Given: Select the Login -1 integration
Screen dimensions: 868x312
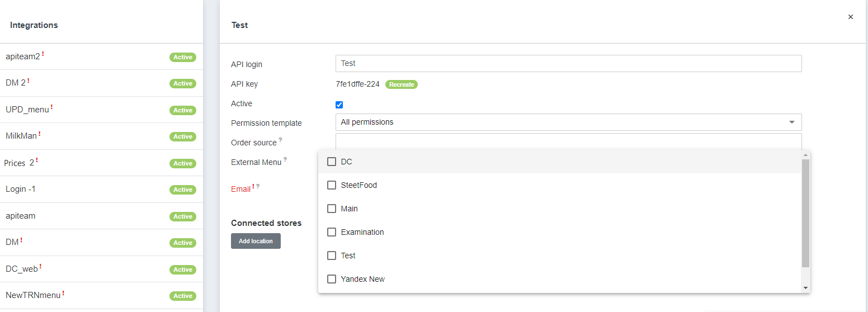Looking at the screenshot, I should coord(21,189).
